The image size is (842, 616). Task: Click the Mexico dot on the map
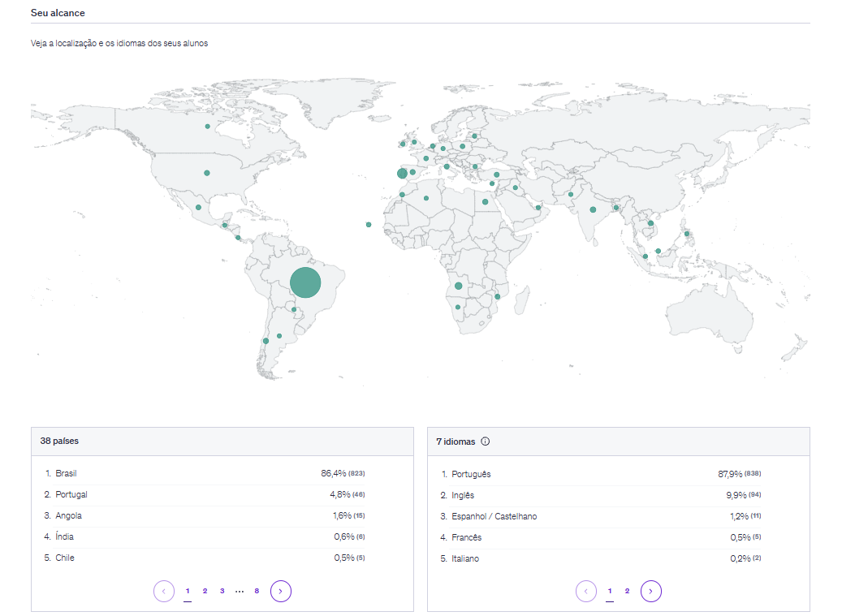pyautogui.click(x=198, y=207)
